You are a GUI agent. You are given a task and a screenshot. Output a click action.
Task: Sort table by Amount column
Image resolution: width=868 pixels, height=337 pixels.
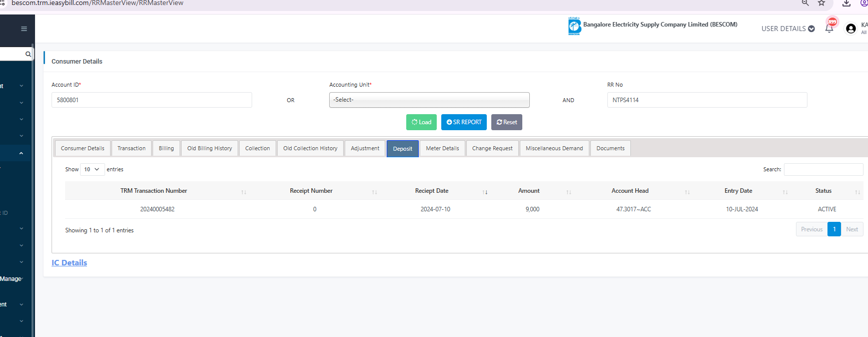click(x=529, y=191)
